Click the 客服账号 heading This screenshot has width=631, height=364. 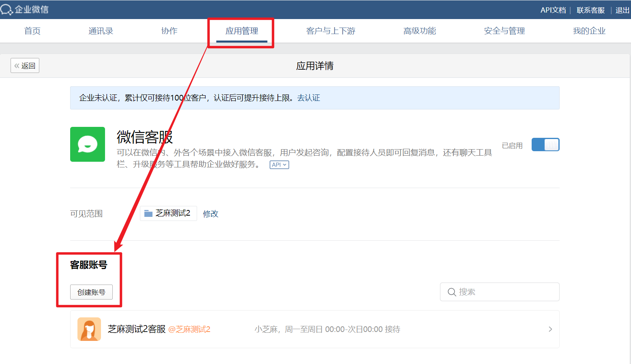(x=88, y=265)
